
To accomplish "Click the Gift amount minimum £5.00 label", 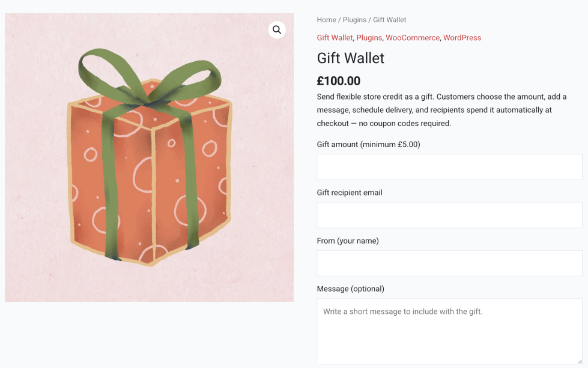I will (368, 144).
